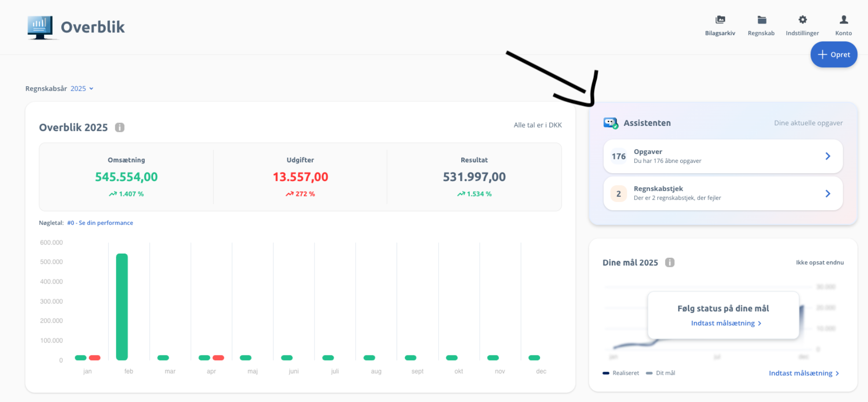
Task: Click 'Indtast målsætning' in the center popup
Action: pos(725,323)
